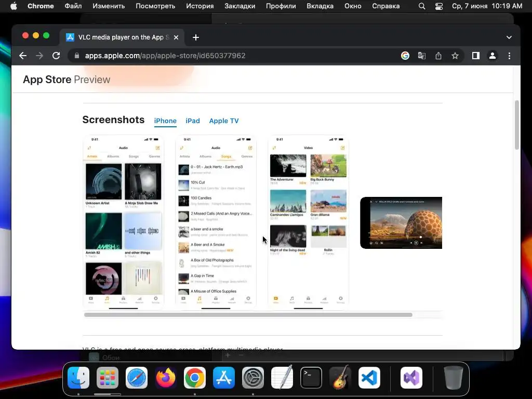Open TextEdit from the Dock
The height and width of the screenshot is (399, 532).
[x=282, y=377]
